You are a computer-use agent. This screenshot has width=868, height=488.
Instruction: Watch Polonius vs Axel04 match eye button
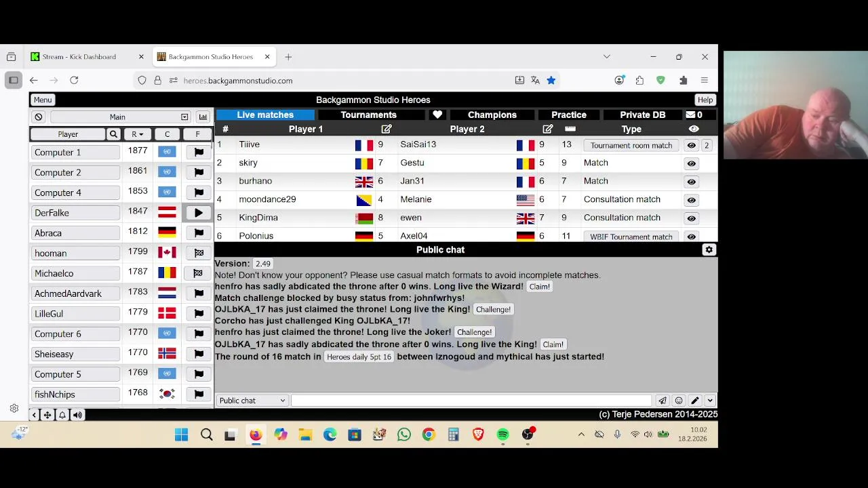(691, 237)
